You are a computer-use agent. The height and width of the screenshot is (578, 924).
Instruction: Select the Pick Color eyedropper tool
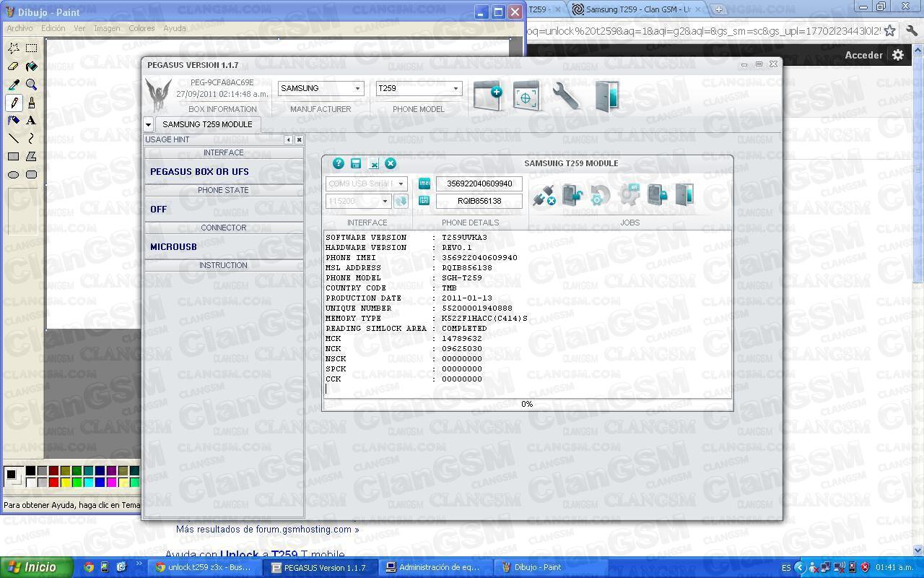point(14,85)
